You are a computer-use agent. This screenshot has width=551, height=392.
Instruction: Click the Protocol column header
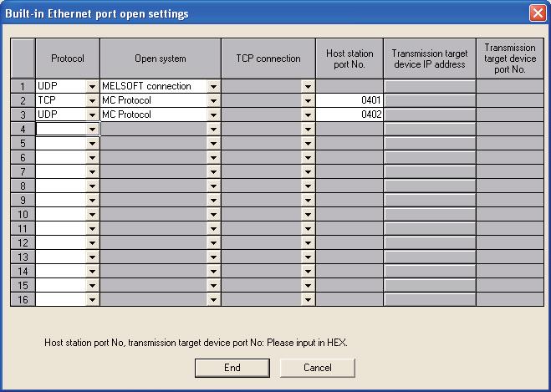pos(68,59)
